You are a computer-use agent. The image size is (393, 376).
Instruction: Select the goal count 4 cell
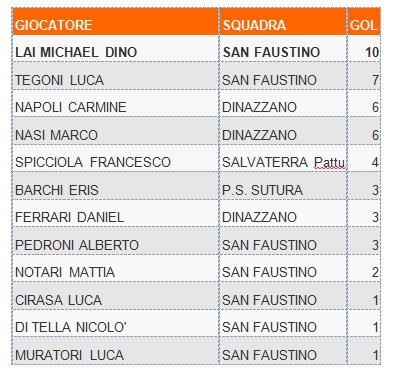click(364, 159)
